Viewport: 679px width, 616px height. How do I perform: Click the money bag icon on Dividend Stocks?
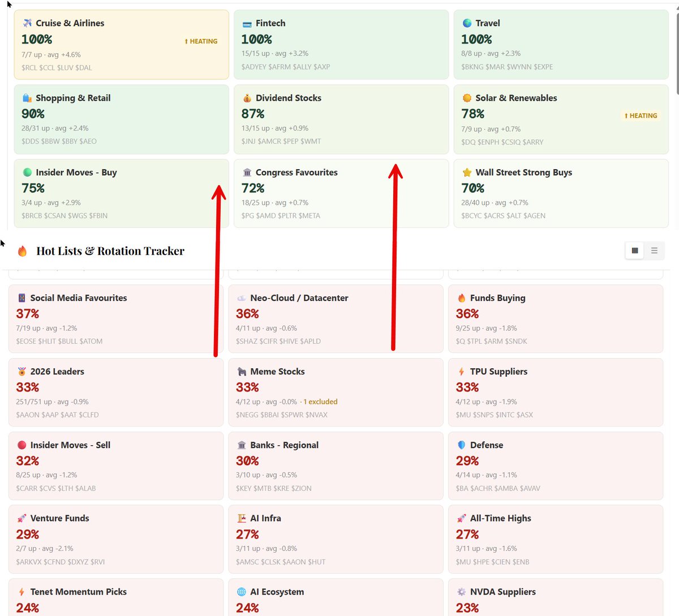[247, 98]
